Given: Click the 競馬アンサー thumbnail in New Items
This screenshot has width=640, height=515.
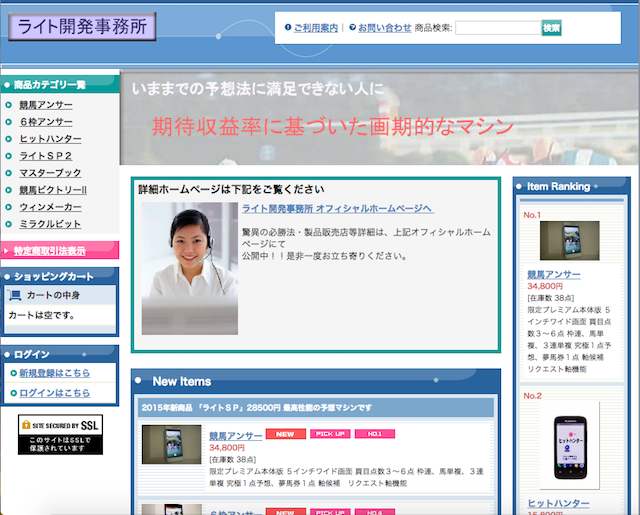Looking at the screenshot, I should pyautogui.click(x=171, y=444).
